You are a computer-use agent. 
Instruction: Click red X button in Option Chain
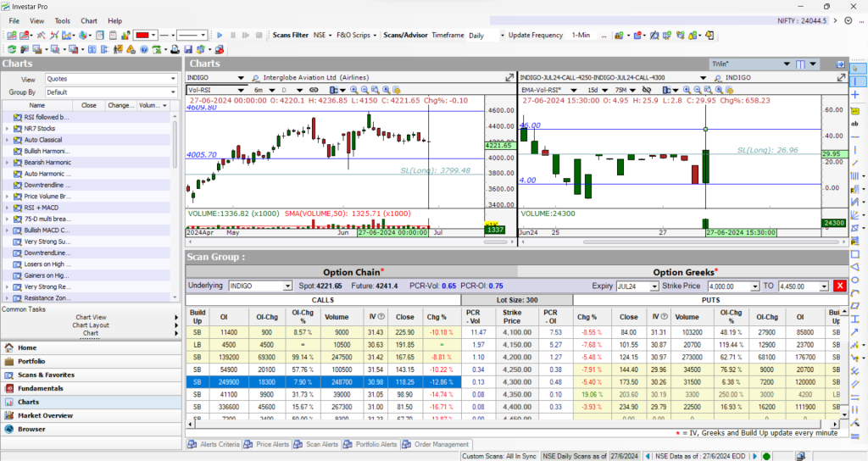tap(840, 286)
